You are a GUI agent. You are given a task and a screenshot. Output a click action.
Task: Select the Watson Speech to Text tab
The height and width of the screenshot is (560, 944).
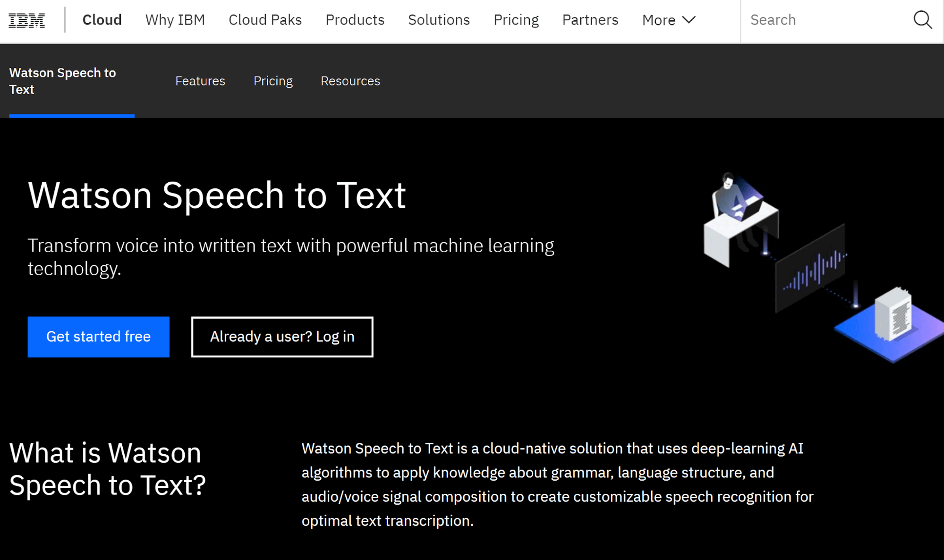coord(72,81)
